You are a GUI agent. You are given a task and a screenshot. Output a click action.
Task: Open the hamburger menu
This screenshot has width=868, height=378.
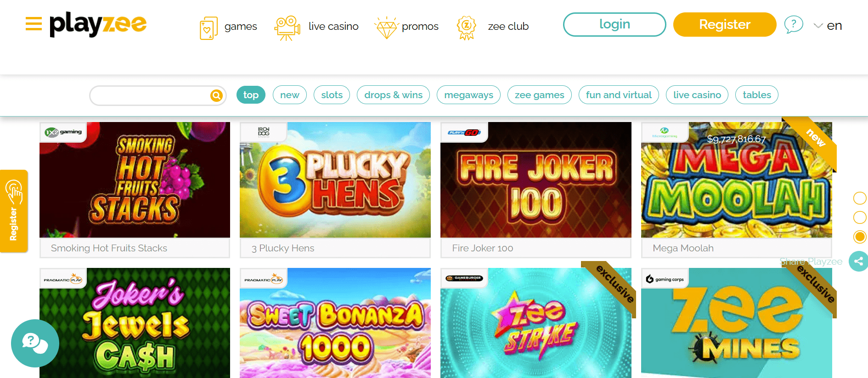(34, 23)
